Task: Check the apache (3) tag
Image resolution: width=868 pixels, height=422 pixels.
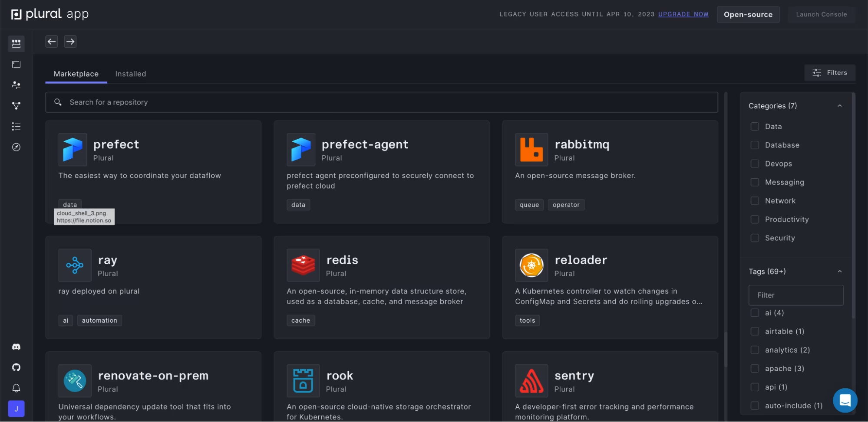Action: click(755, 369)
